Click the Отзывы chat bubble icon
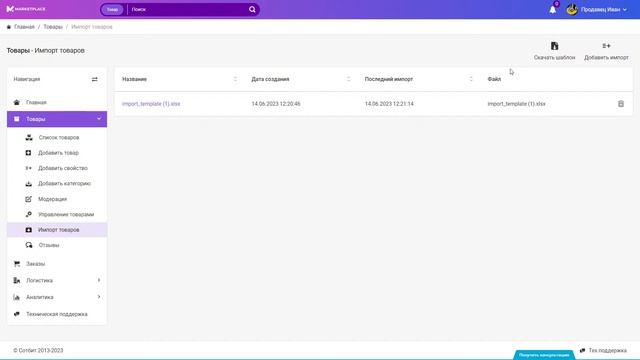Image resolution: width=640 pixels, height=360 pixels. pyautogui.click(x=29, y=245)
